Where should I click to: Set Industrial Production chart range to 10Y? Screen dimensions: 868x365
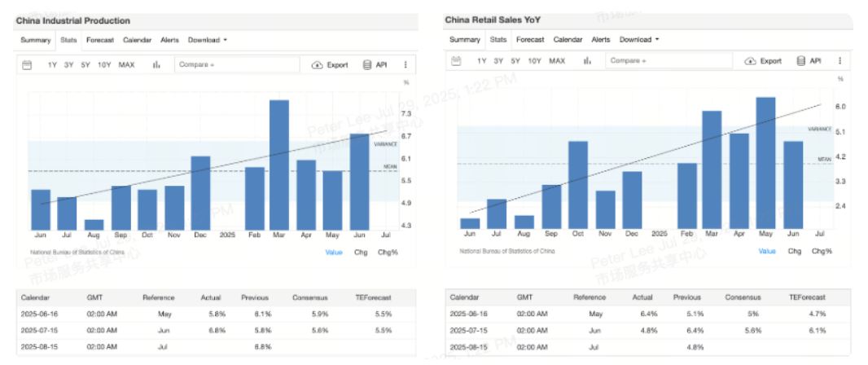point(104,65)
